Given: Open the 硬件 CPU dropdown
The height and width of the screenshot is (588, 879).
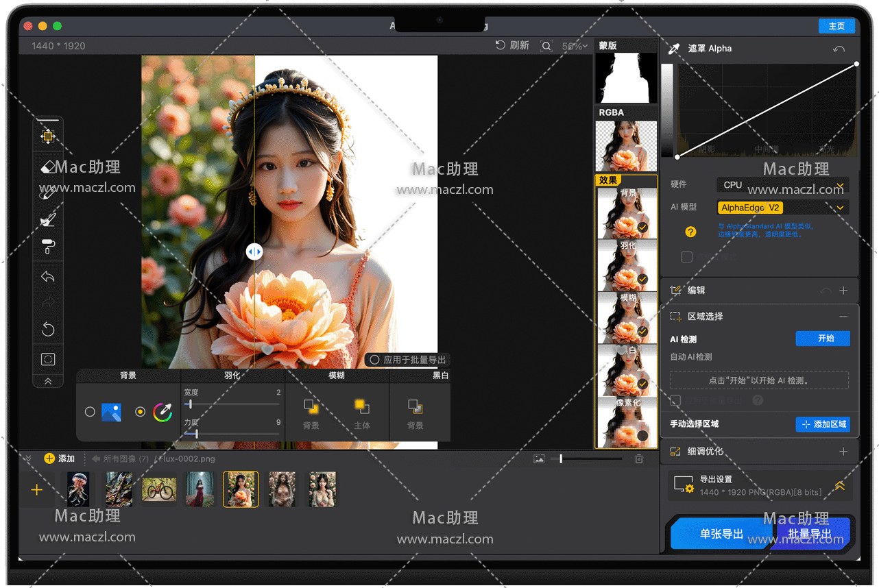Looking at the screenshot, I should click(x=782, y=184).
